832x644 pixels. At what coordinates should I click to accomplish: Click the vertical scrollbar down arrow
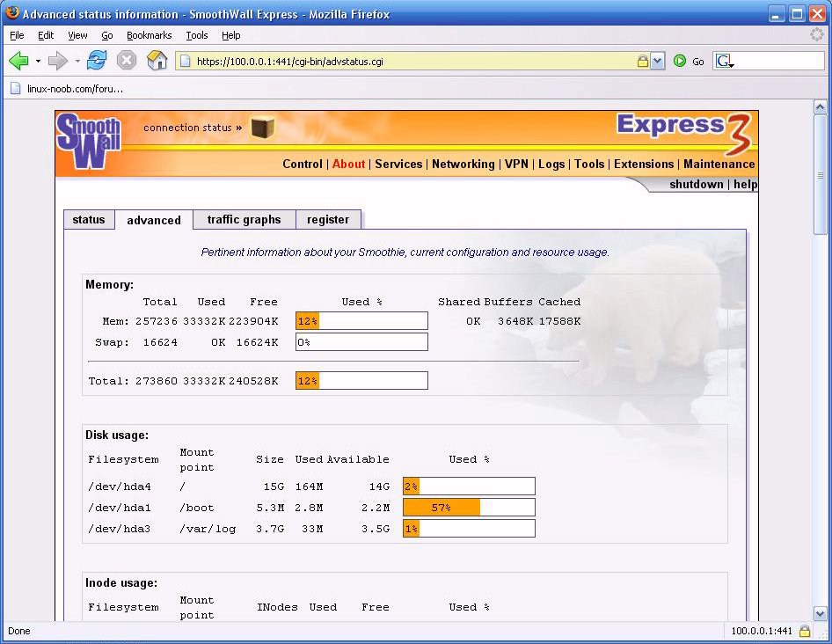[821, 614]
